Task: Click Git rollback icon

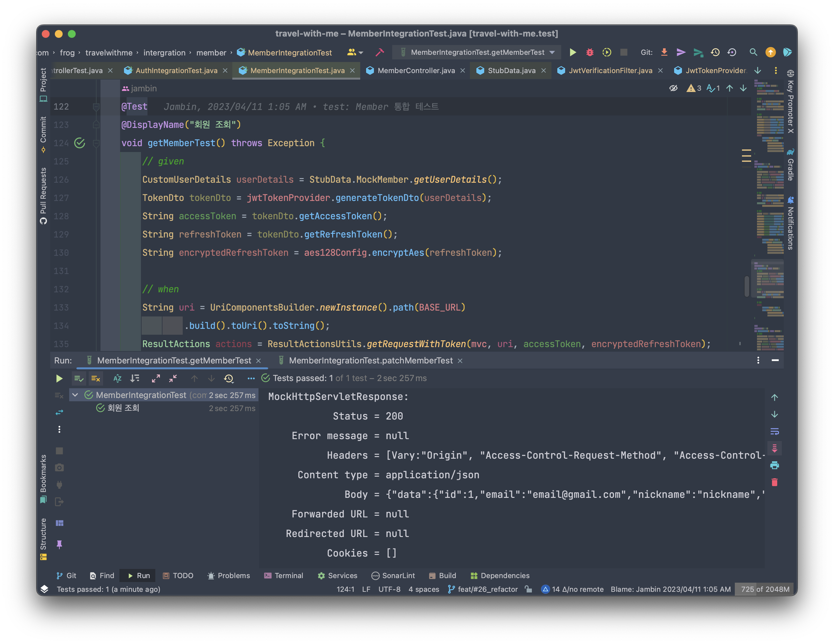Action: (x=732, y=52)
